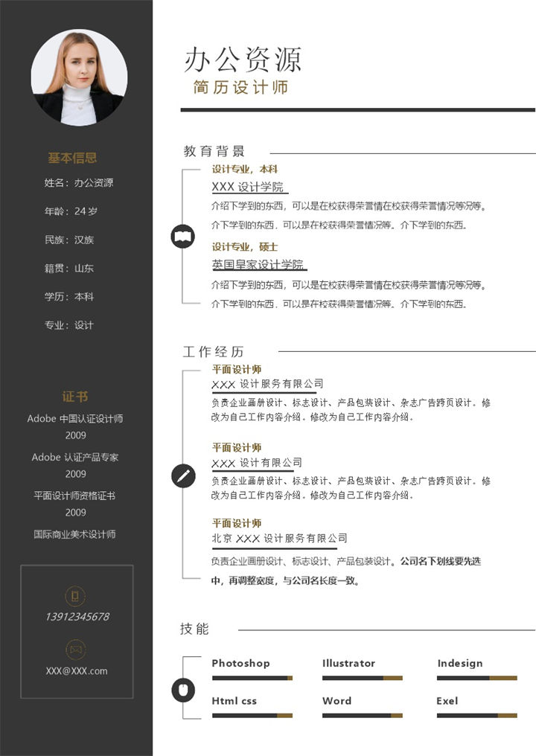
Task: Select the Html css skill bar
Action: (252, 716)
